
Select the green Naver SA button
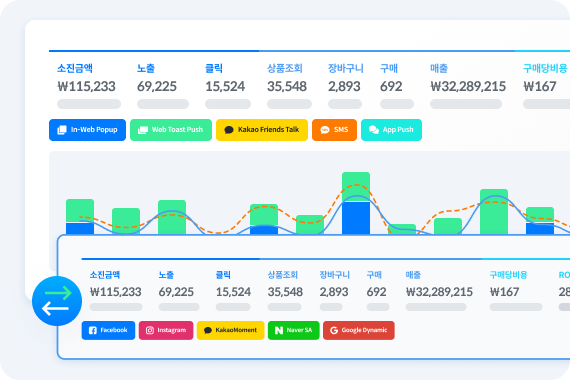click(294, 330)
